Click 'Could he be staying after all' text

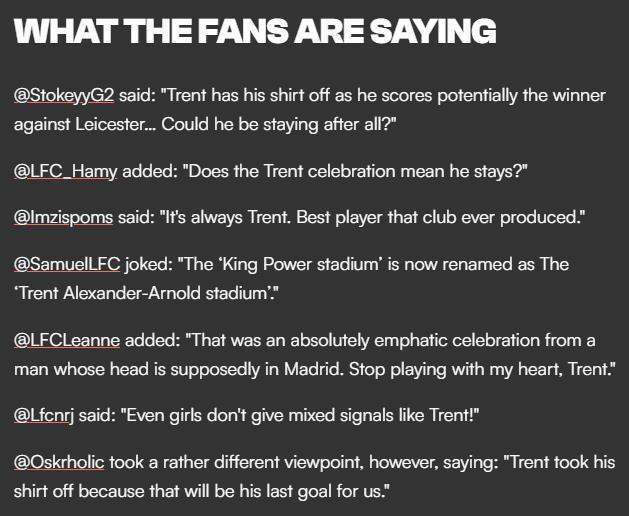(x=279, y=124)
